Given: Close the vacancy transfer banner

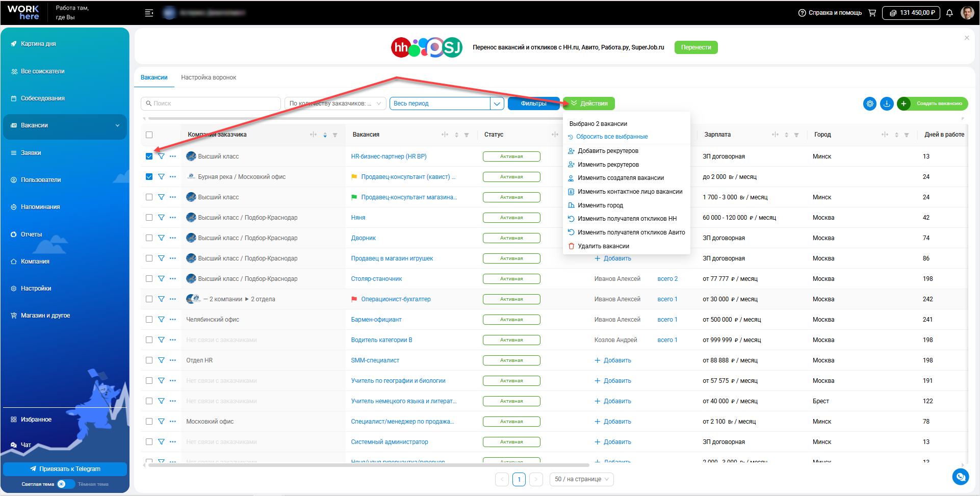Looking at the screenshot, I should tap(967, 38).
